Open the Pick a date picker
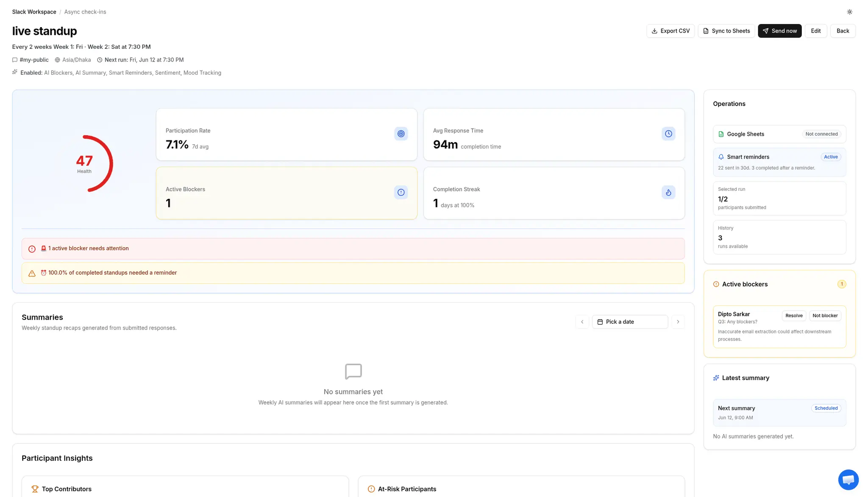Screen dimensions: 868x497 [630, 322]
